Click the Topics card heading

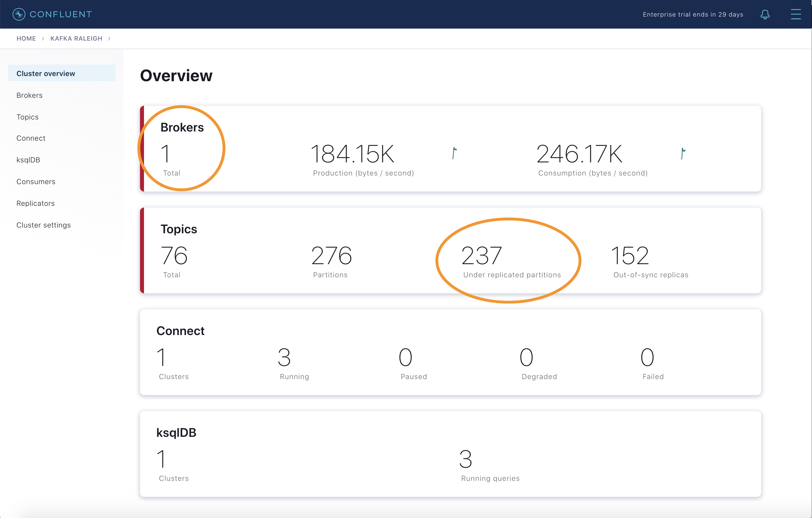(x=179, y=229)
